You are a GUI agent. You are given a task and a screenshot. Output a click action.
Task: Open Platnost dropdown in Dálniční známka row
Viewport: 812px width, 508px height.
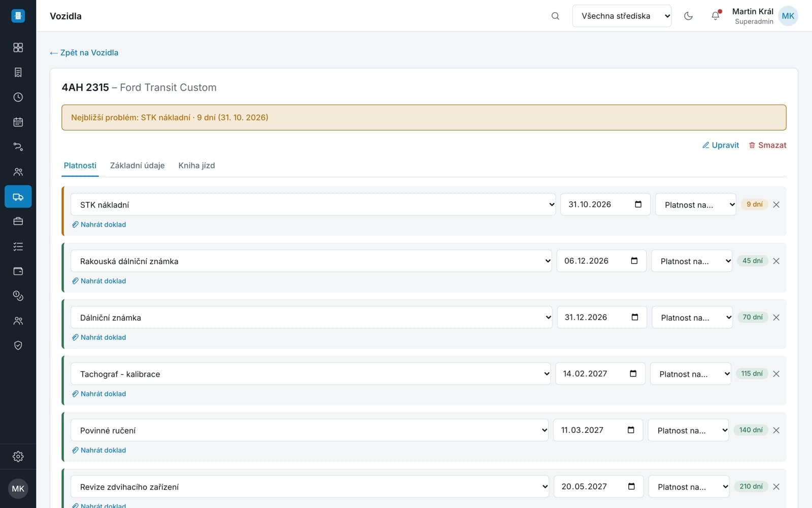click(692, 317)
